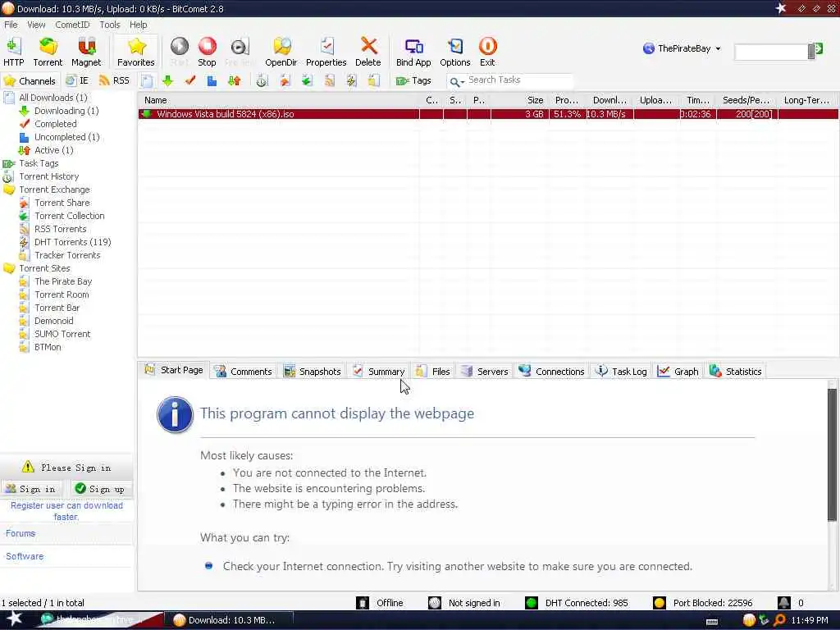Click the Search Tasks input field
Screen dimensions: 840x630
(x=518, y=80)
